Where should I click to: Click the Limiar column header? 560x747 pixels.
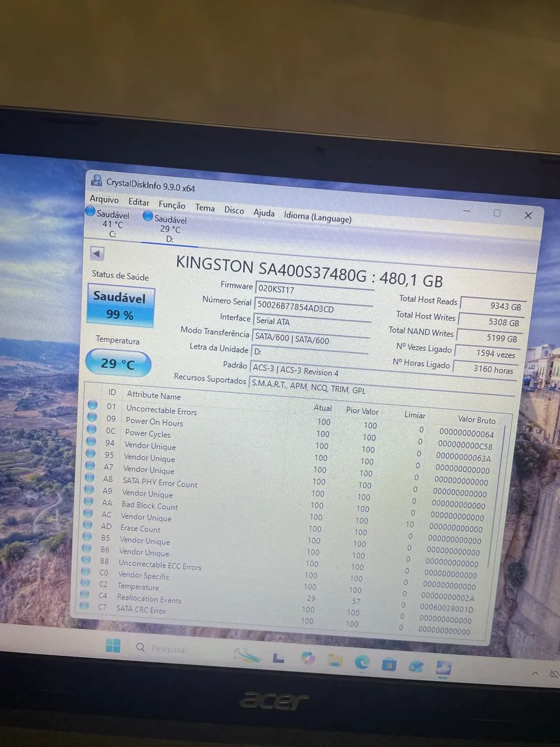click(x=415, y=415)
